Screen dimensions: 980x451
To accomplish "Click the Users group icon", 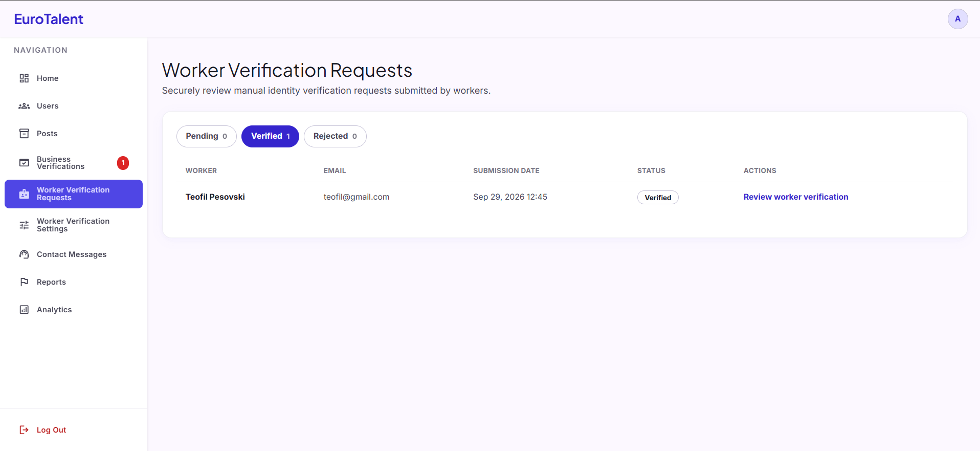I will point(24,106).
